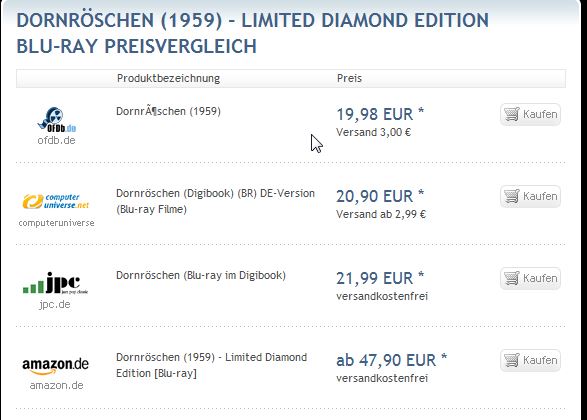This screenshot has height=420, width=587.
Task: Click the Produktbezeichnung column header
Action: (168, 78)
